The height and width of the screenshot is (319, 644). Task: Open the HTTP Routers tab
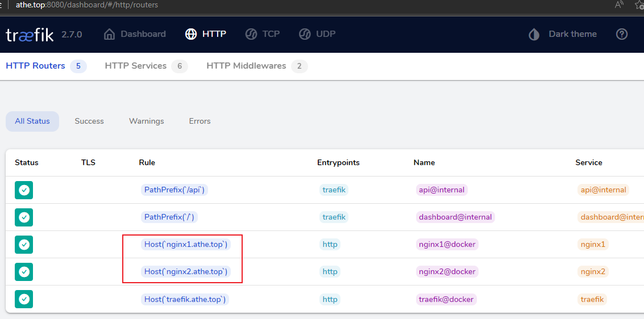point(46,66)
